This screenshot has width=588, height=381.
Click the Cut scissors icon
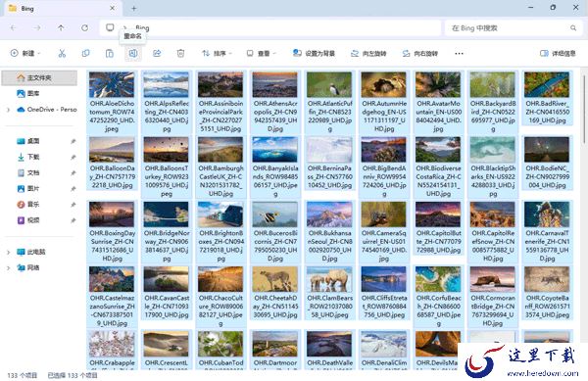pos(62,53)
